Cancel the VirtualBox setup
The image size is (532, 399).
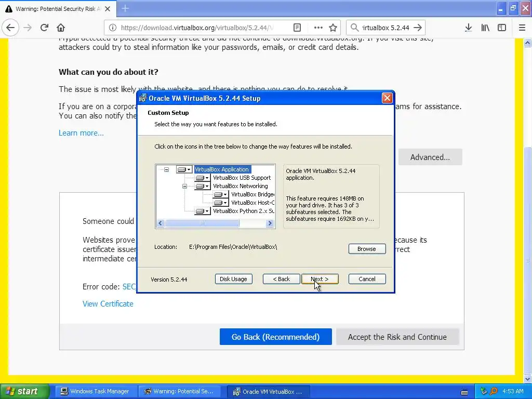pos(367,279)
